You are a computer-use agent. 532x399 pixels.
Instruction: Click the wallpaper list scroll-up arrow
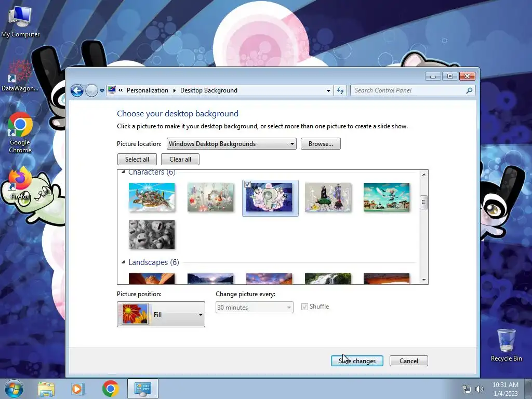[x=424, y=175]
